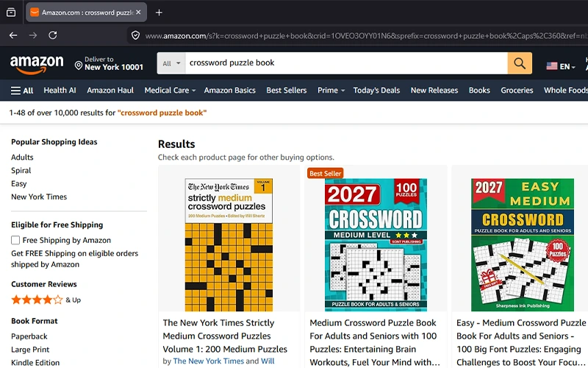Click the browser URL address bar
Image resolution: width=588 pixels, height=368 pixels.
365,35
